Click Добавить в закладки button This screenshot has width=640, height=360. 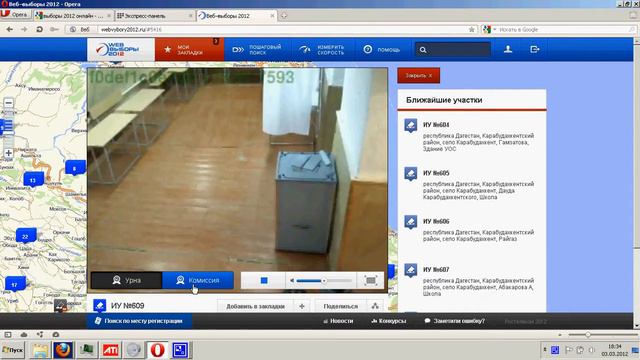point(255,306)
